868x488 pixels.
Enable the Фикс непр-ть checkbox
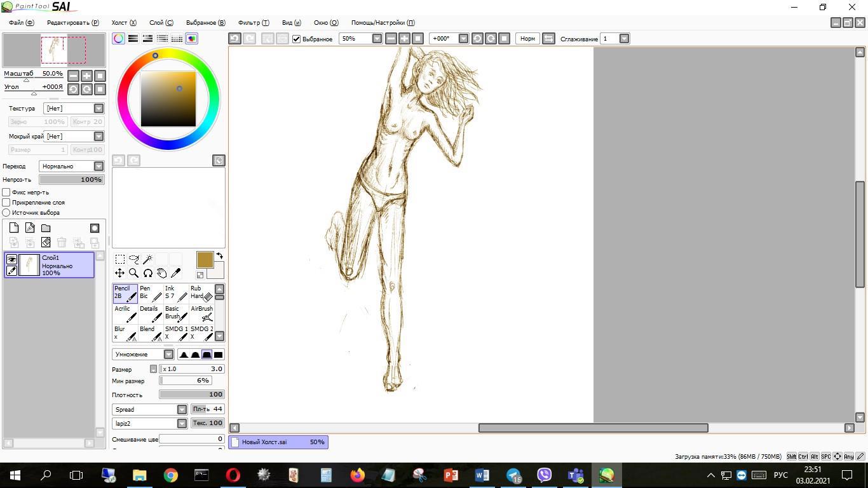click(x=6, y=192)
